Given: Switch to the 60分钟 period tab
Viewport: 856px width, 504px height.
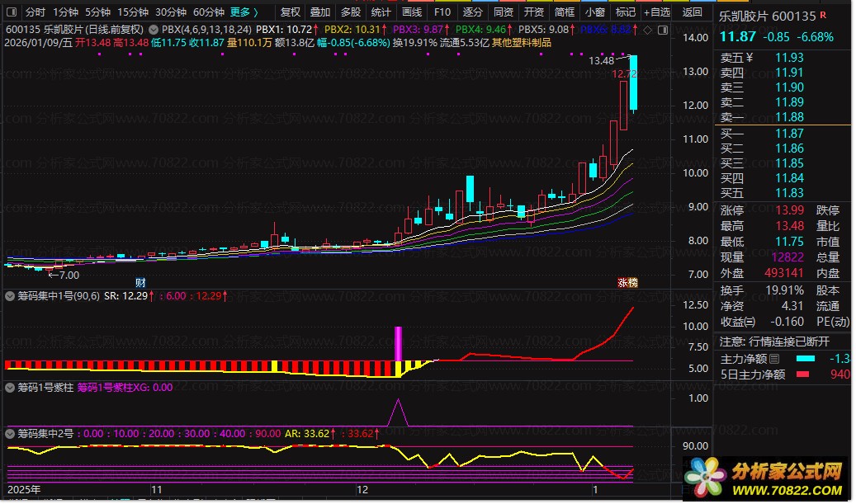Looking at the screenshot, I should (209, 12).
